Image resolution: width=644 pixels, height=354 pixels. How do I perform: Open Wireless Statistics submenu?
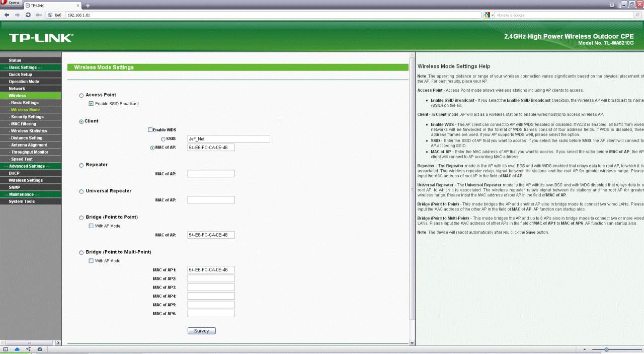pos(31,131)
